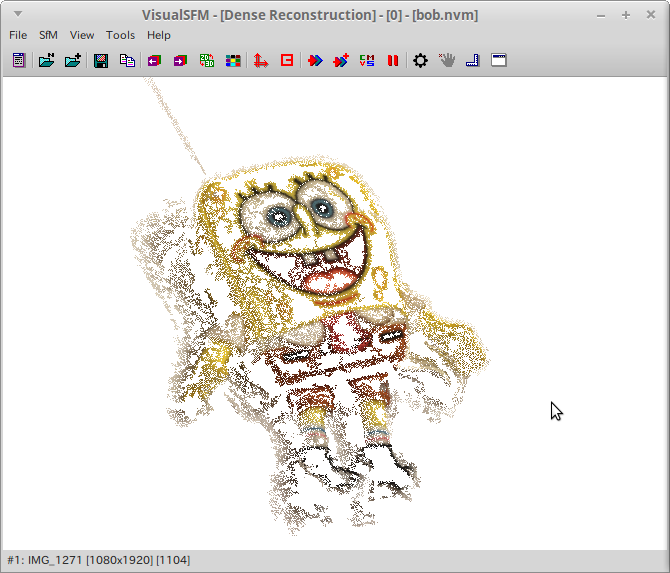Switch to the previous model (left arrow)
The height and width of the screenshot is (573, 670).
[x=154, y=60]
